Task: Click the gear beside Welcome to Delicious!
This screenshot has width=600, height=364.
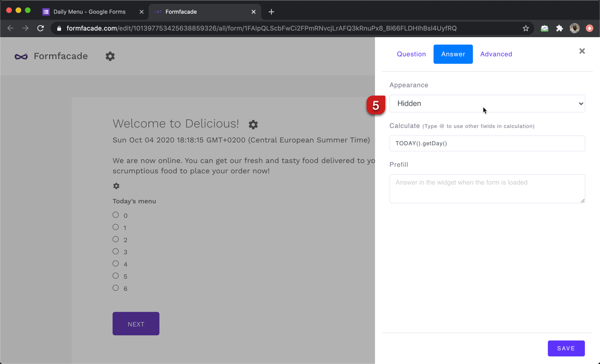Action: pyautogui.click(x=253, y=125)
